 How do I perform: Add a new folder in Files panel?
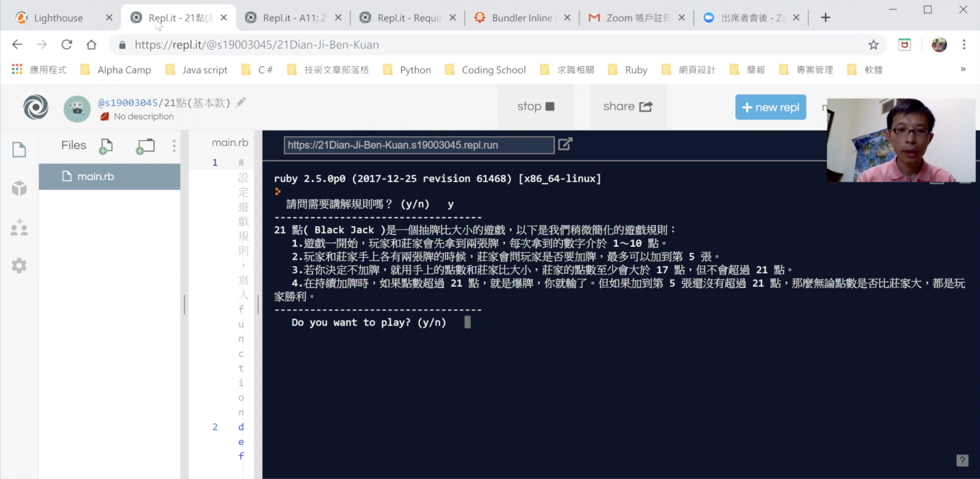(145, 146)
